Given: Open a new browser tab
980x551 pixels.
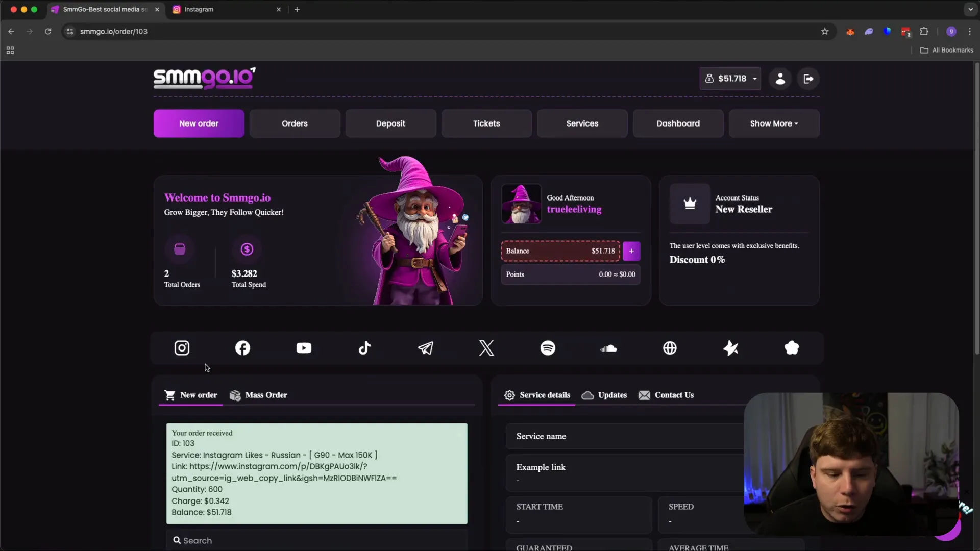Looking at the screenshot, I should pos(297,9).
